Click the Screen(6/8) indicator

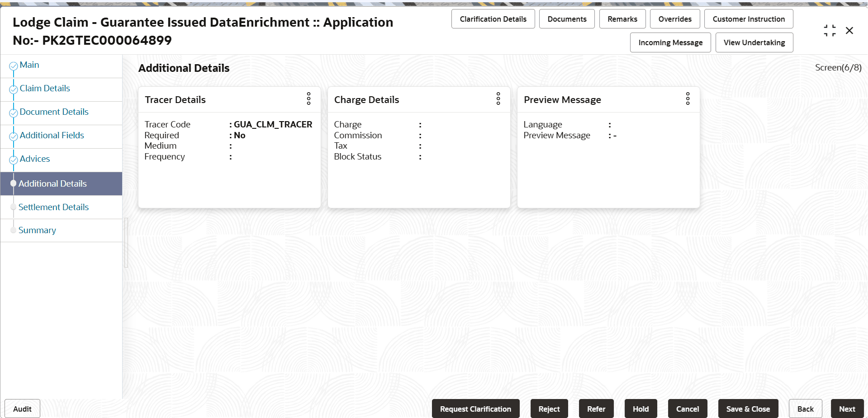(x=838, y=68)
